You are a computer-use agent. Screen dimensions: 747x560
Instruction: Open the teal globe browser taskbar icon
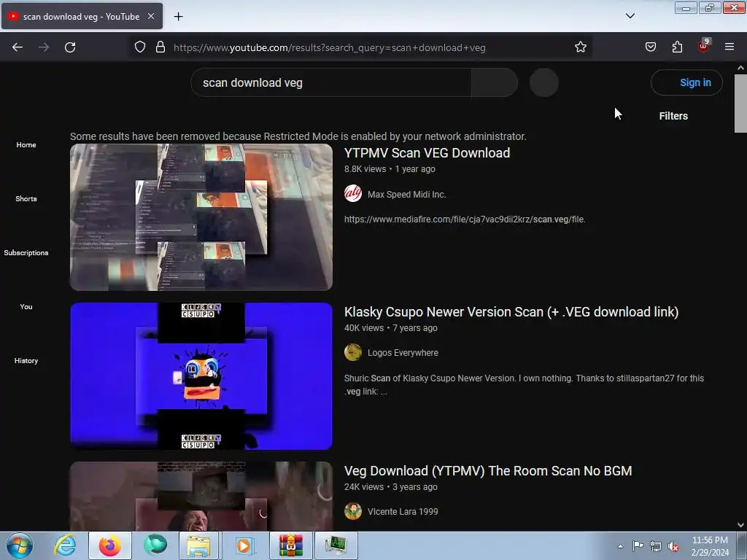pyautogui.click(x=155, y=545)
